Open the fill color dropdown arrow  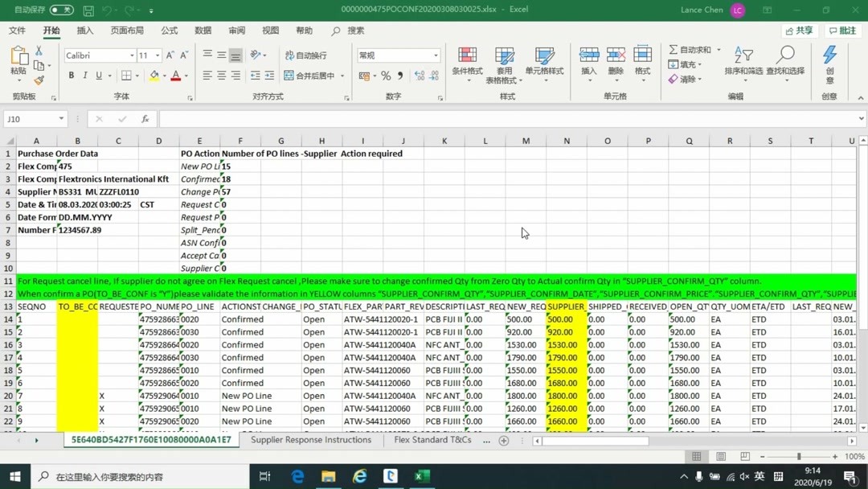162,75
